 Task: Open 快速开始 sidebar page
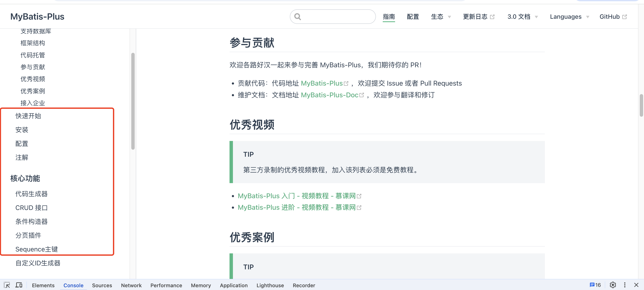click(x=28, y=116)
